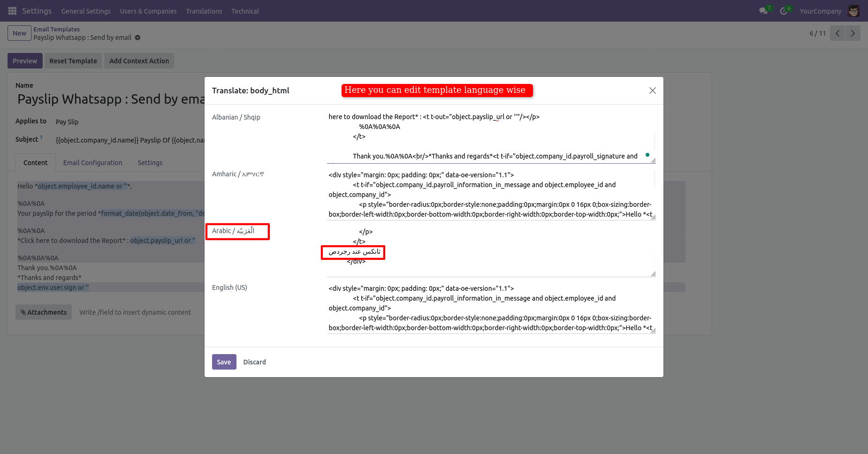The image size is (868, 454).
Task: Click the Pay Slip applies-to value
Action: point(67,122)
